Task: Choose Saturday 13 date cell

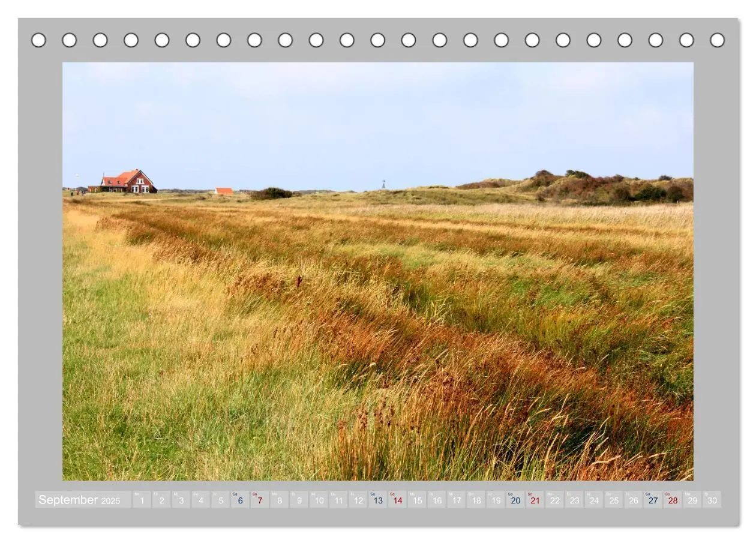Action: (x=378, y=500)
